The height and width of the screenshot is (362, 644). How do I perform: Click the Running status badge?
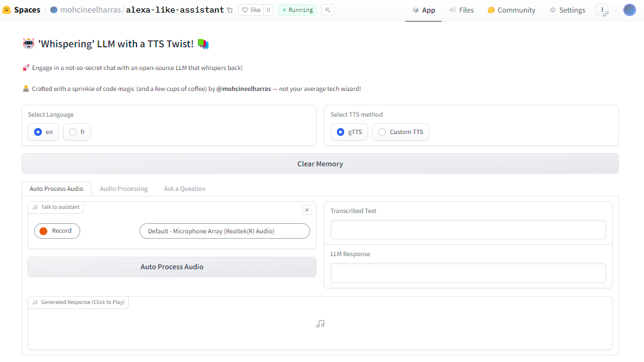click(297, 10)
